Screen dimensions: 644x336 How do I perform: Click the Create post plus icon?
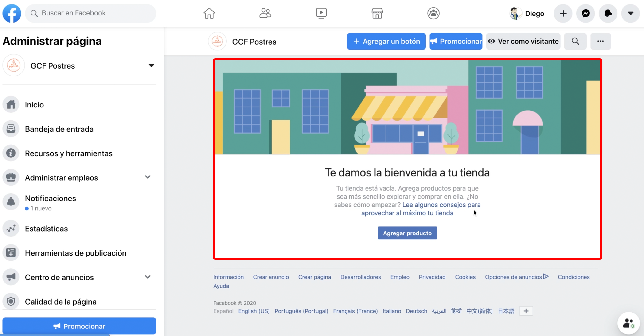point(563,14)
